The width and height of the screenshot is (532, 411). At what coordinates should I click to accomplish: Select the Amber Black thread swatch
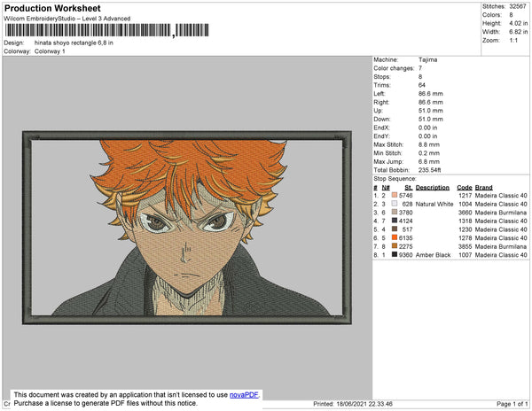(x=395, y=254)
